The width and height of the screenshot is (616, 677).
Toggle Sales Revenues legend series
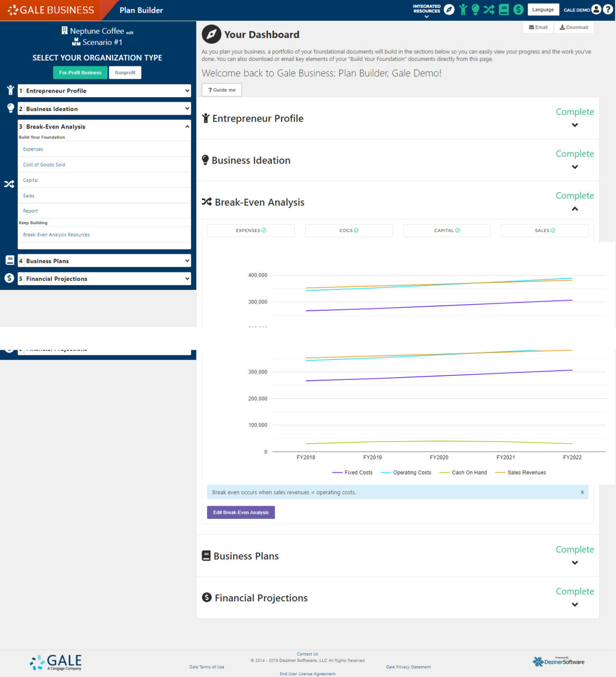[x=521, y=473]
